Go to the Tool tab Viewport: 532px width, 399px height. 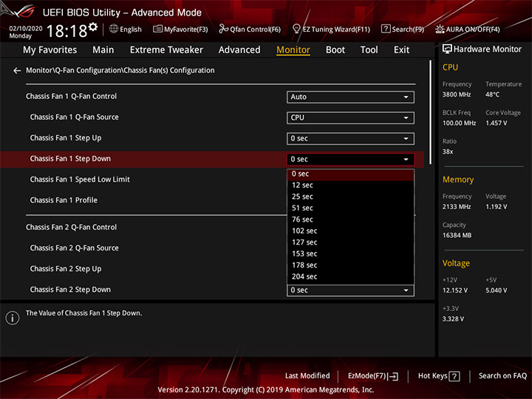click(x=369, y=50)
